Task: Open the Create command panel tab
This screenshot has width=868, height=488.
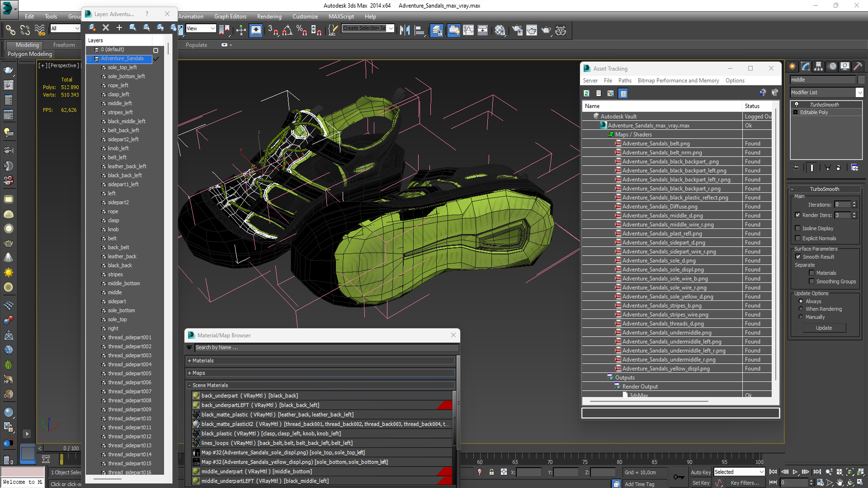Action: [793, 66]
